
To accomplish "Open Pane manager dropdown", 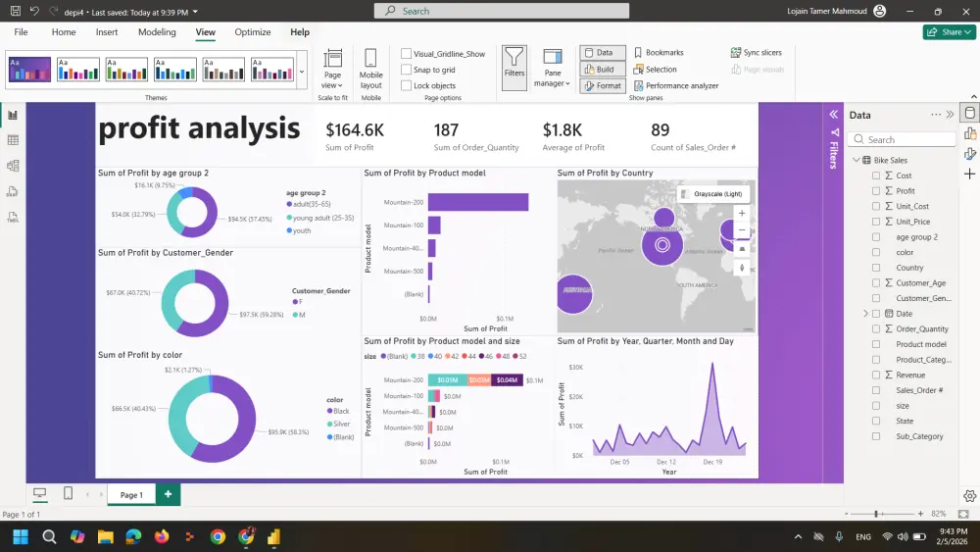I will pyautogui.click(x=553, y=69).
